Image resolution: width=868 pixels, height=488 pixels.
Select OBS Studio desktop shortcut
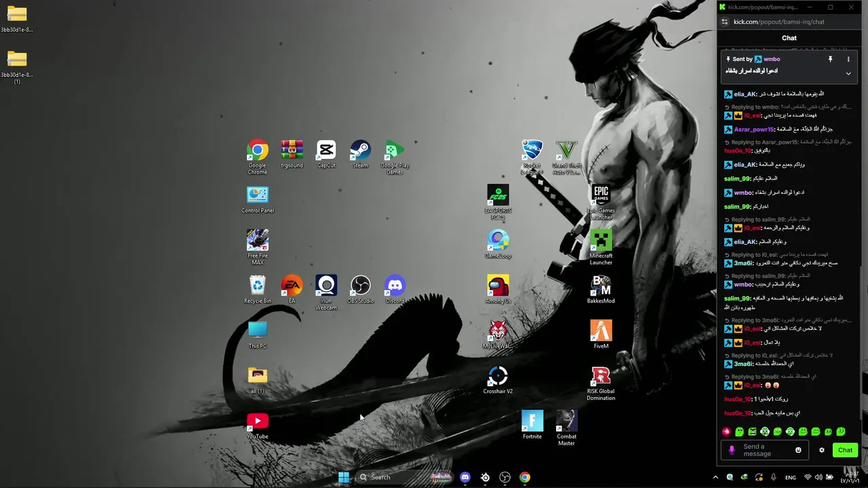360,289
